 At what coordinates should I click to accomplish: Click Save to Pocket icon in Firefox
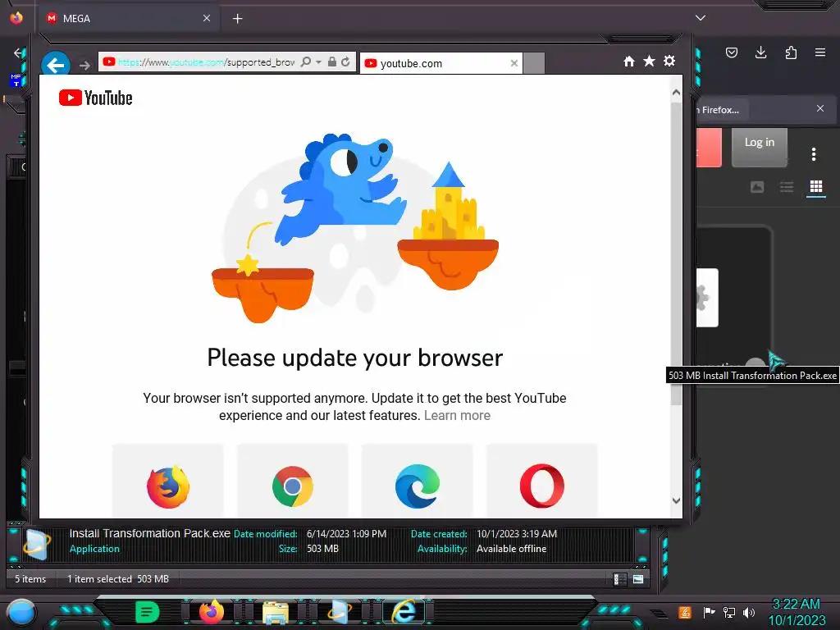(x=731, y=52)
